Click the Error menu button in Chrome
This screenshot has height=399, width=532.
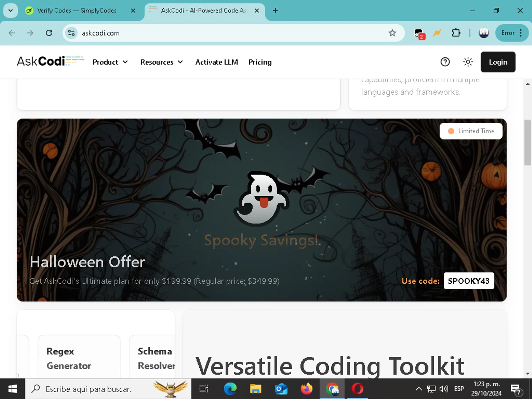[512, 33]
